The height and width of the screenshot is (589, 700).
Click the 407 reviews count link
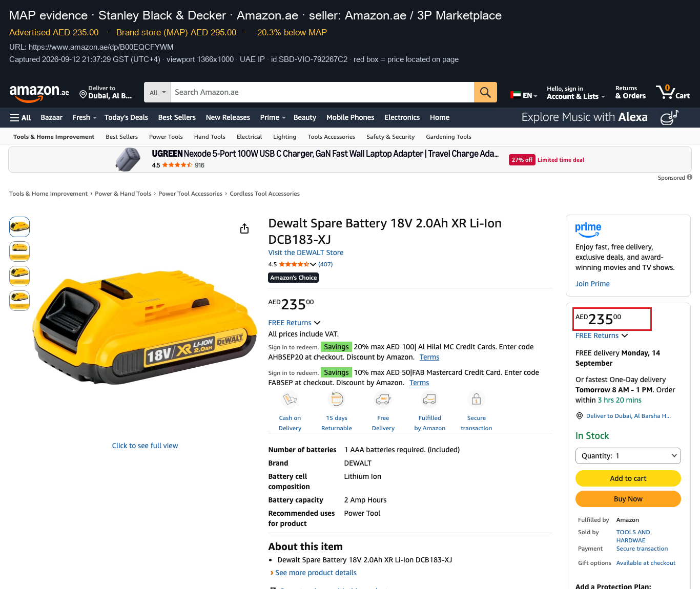click(325, 264)
